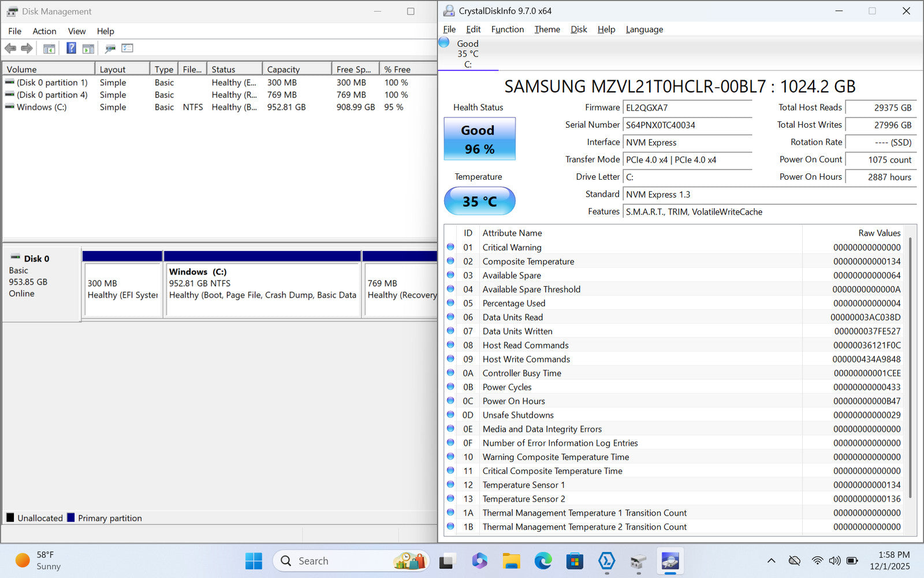This screenshot has width=924, height=578.
Task: Select the Windows (C:) partition block
Action: click(263, 289)
